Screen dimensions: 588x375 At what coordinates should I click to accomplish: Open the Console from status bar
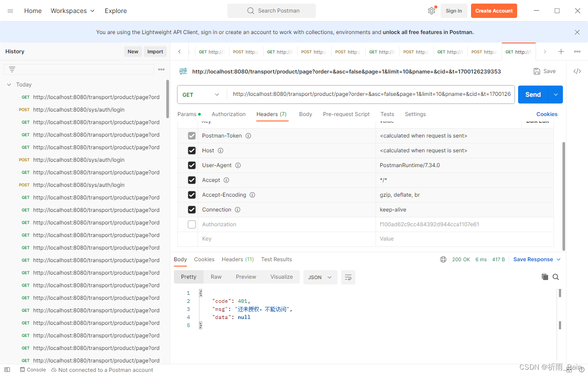pos(33,370)
